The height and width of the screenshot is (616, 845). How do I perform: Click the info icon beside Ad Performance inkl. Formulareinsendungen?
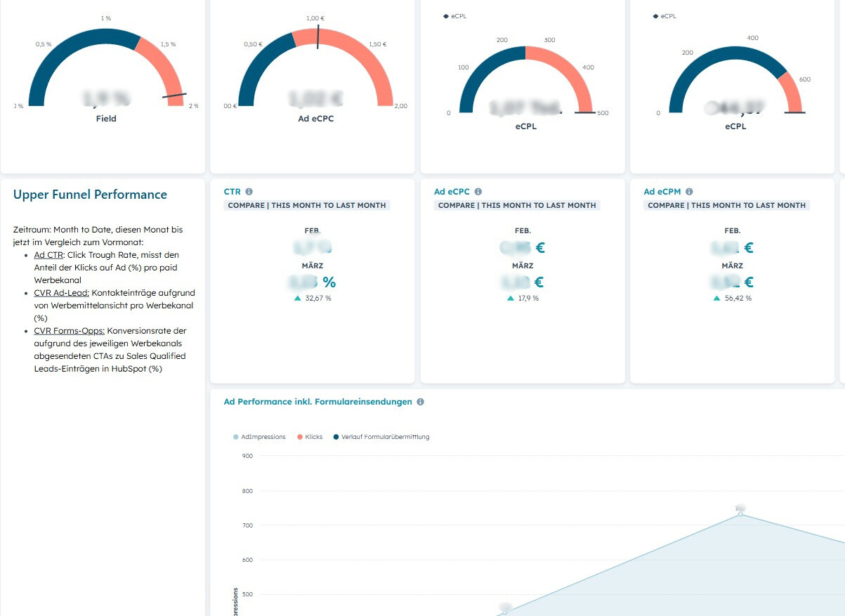click(x=420, y=402)
